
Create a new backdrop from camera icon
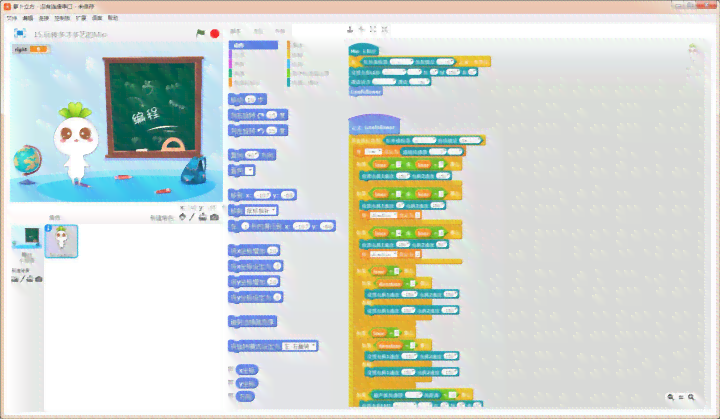pos(39,279)
